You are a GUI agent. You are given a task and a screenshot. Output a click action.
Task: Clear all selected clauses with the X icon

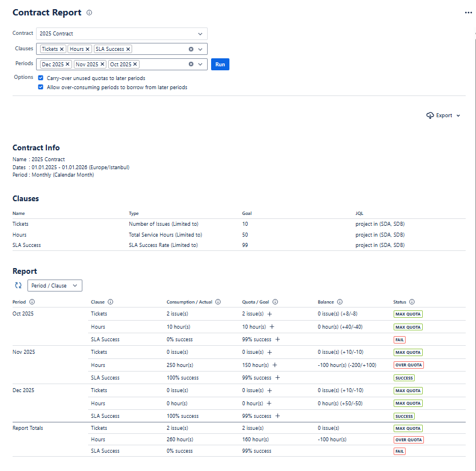(x=191, y=49)
